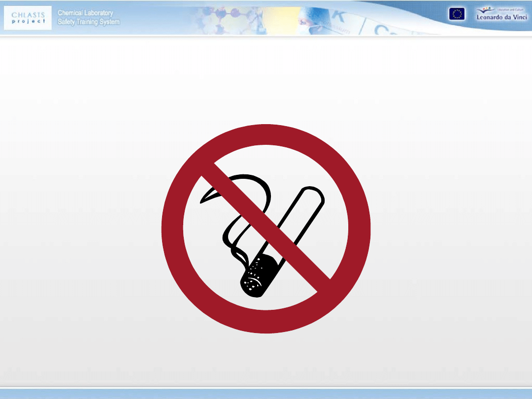Click the blue footer bar of the slide

[266, 393]
